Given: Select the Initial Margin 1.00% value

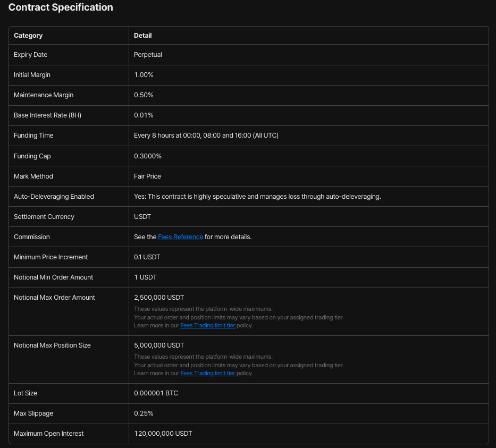Looking at the screenshot, I should click(144, 75).
